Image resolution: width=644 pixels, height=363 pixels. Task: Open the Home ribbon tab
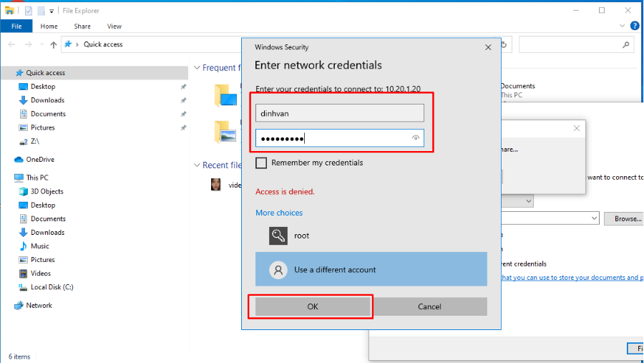tap(49, 26)
